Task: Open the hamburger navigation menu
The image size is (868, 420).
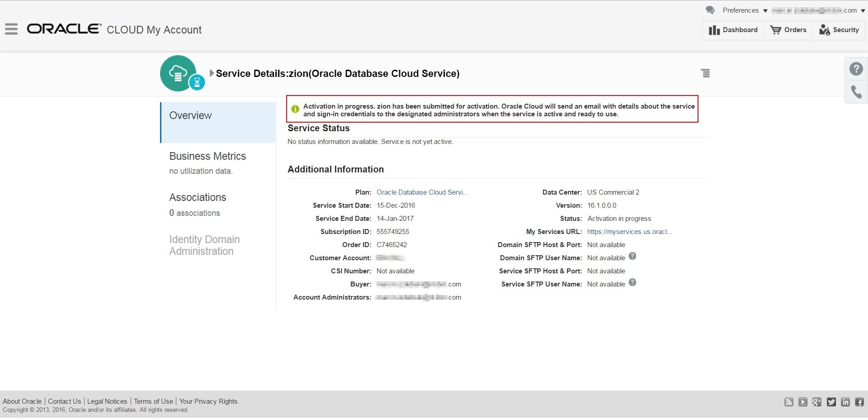Action: (11, 29)
